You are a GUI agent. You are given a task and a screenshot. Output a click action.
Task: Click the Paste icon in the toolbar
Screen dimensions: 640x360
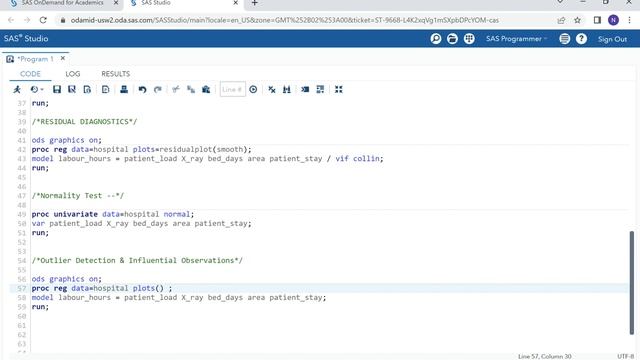pyautogui.click(x=206, y=89)
